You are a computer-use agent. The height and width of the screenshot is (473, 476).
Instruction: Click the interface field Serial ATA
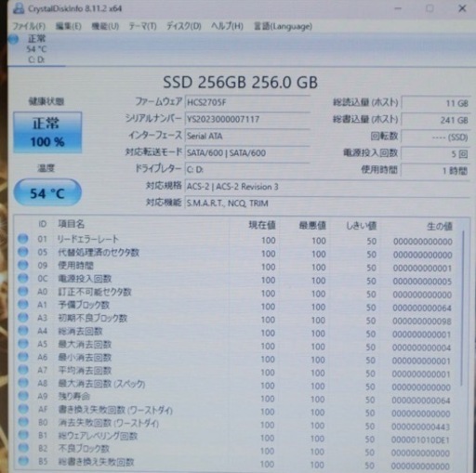pos(247,136)
